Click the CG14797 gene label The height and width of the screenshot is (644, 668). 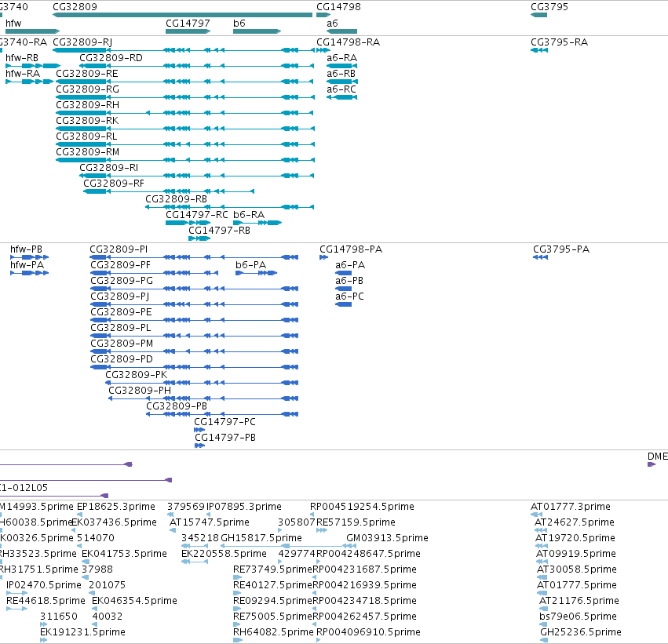point(188,24)
